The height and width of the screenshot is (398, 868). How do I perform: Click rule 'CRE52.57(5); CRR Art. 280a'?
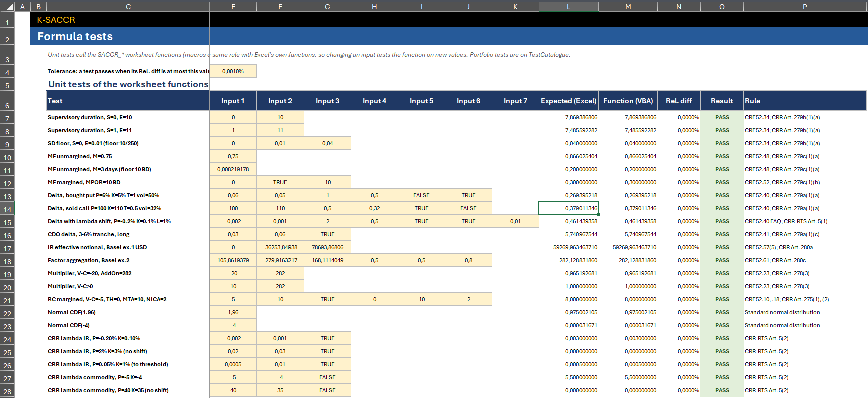click(779, 247)
